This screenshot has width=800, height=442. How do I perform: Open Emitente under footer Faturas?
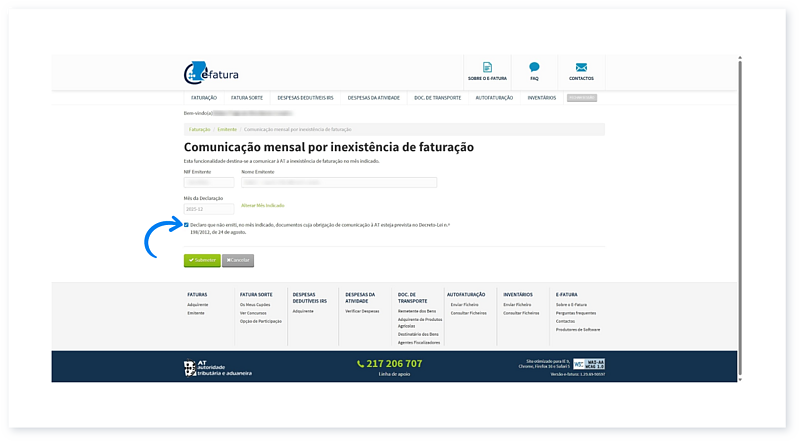(x=196, y=313)
